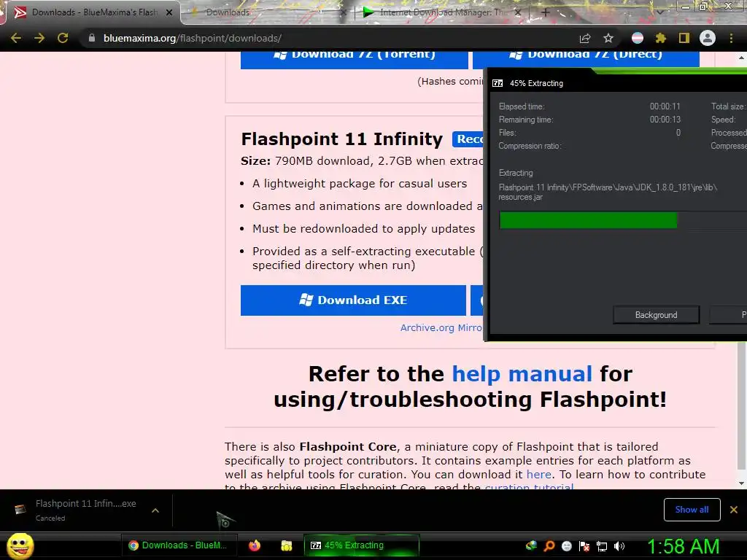Click the 7-Zip window title icon
Screen dimensions: 747x560
(x=498, y=83)
